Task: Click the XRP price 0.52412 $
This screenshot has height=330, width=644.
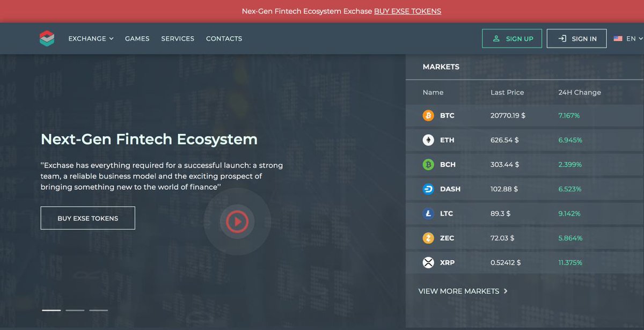Action: click(x=506, y=262)
